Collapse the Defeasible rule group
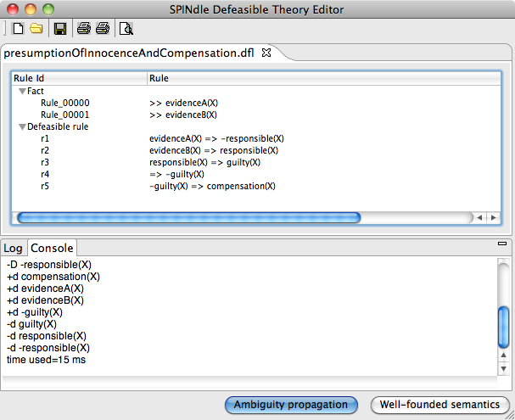Viewport: 515px width, 420px height. click(22, 126)
